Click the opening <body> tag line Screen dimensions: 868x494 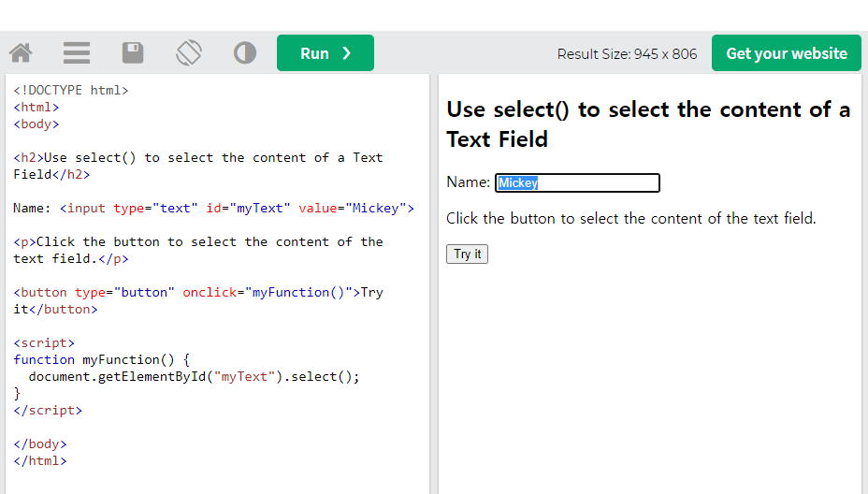36,124
